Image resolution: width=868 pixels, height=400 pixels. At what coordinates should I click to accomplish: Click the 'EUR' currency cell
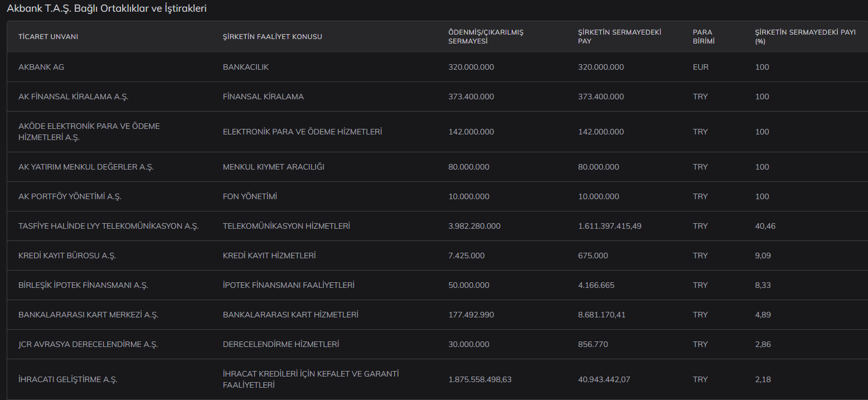coord(701,67)
